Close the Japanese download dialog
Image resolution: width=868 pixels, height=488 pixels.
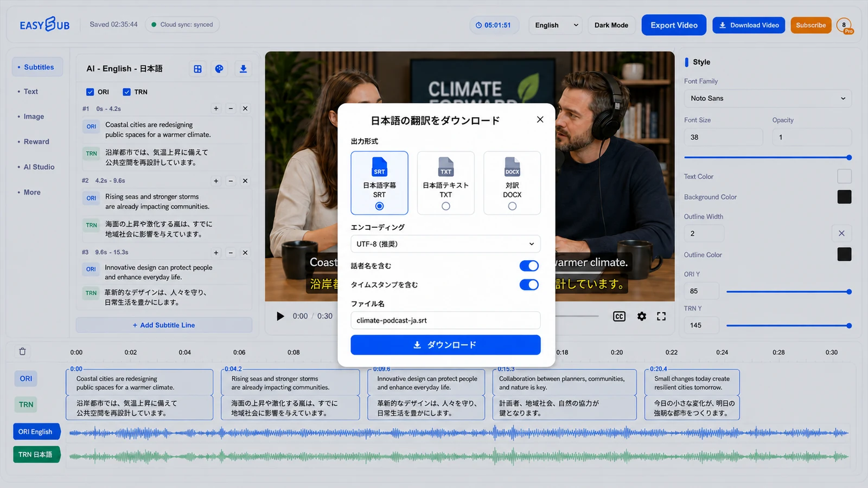tap(540, 119)
